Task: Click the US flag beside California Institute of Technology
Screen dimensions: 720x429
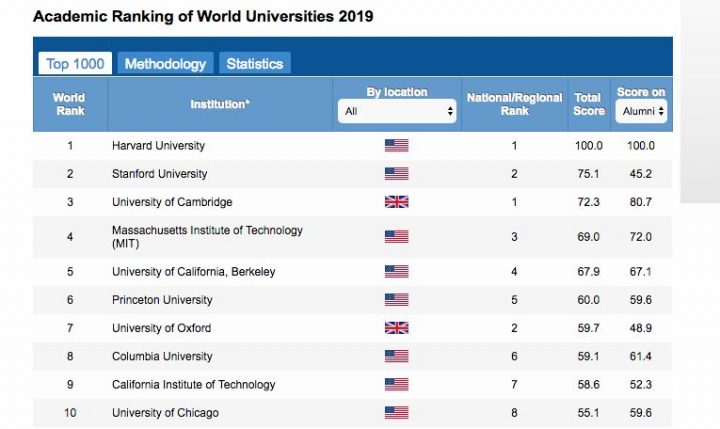Action: tap(396, 385)
